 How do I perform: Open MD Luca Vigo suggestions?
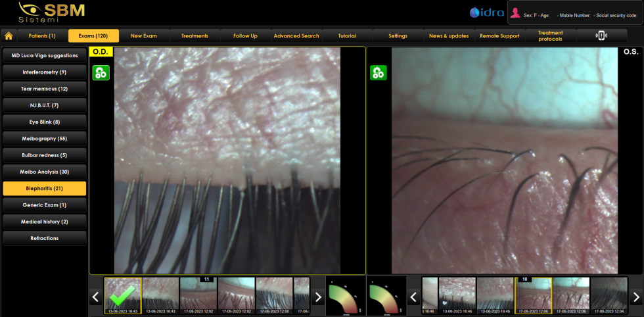tap(45, 55)
